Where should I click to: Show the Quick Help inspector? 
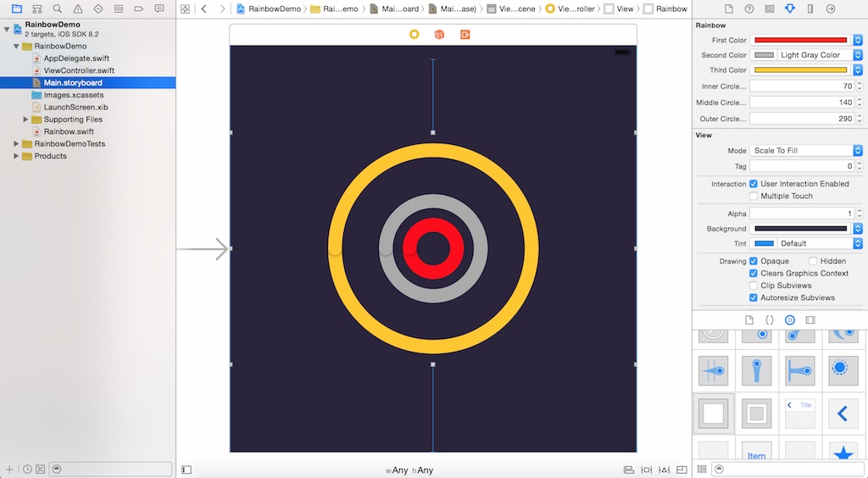(748, 8)
